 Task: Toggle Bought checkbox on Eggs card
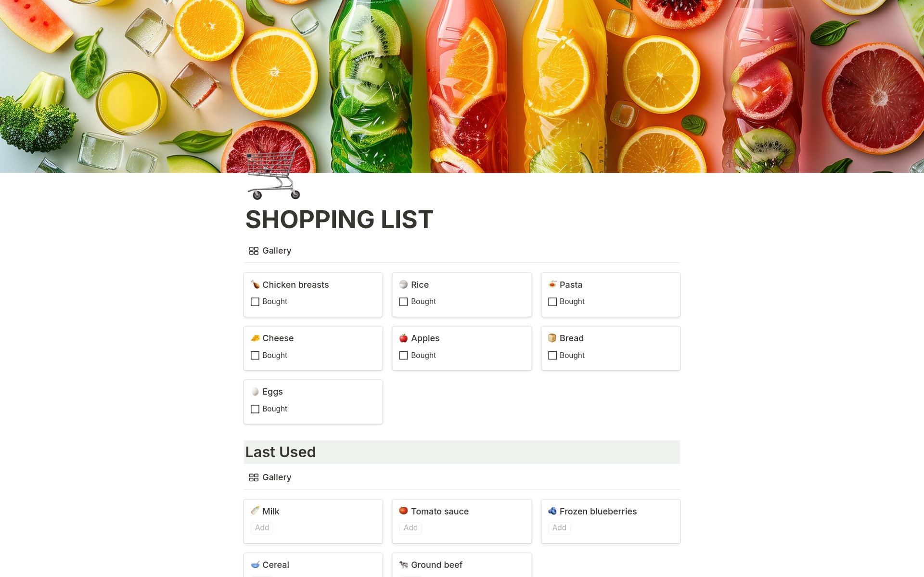pos(255,409)
